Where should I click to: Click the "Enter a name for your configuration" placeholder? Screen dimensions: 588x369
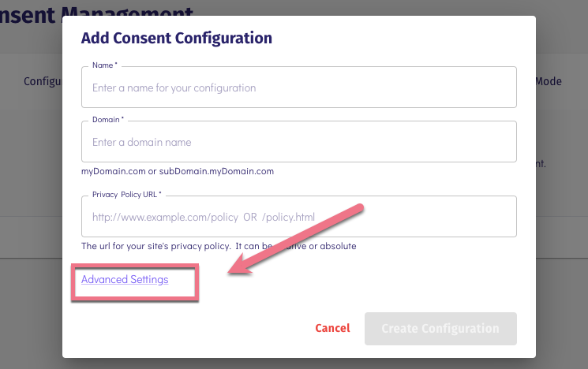174,88
